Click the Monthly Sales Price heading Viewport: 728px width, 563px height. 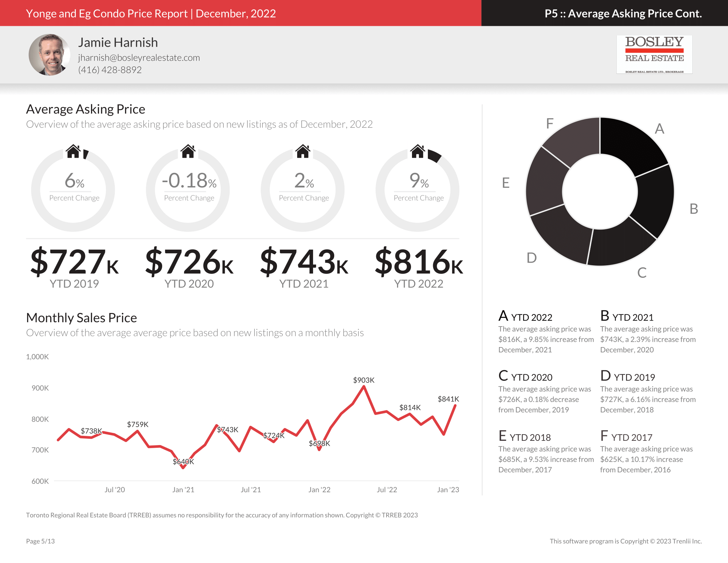(81, 318)
